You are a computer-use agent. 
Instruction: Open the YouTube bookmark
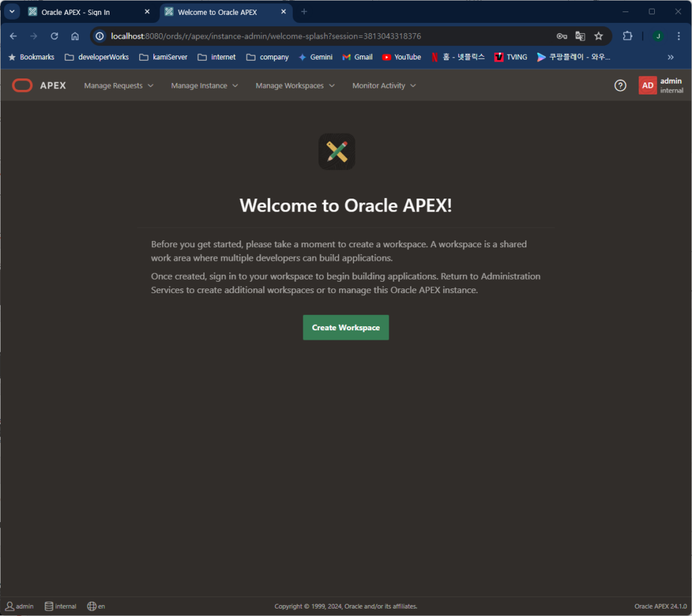pyautogui.click(x=401, y=57)
